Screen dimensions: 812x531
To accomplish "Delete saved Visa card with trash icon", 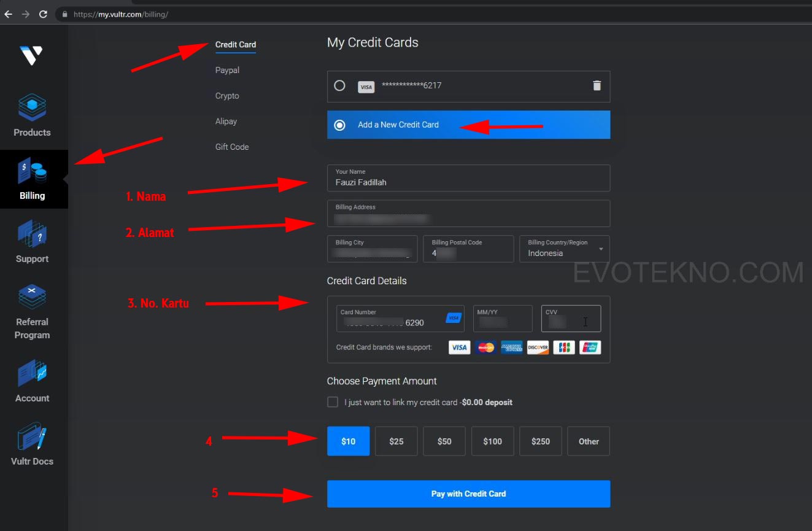I will click(x=597, y=86).
